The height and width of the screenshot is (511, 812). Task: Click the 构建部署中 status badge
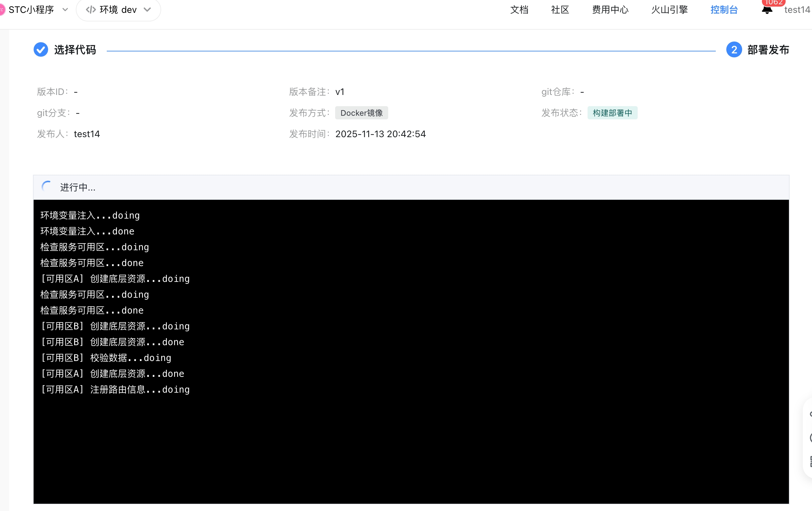coord(612,113)
